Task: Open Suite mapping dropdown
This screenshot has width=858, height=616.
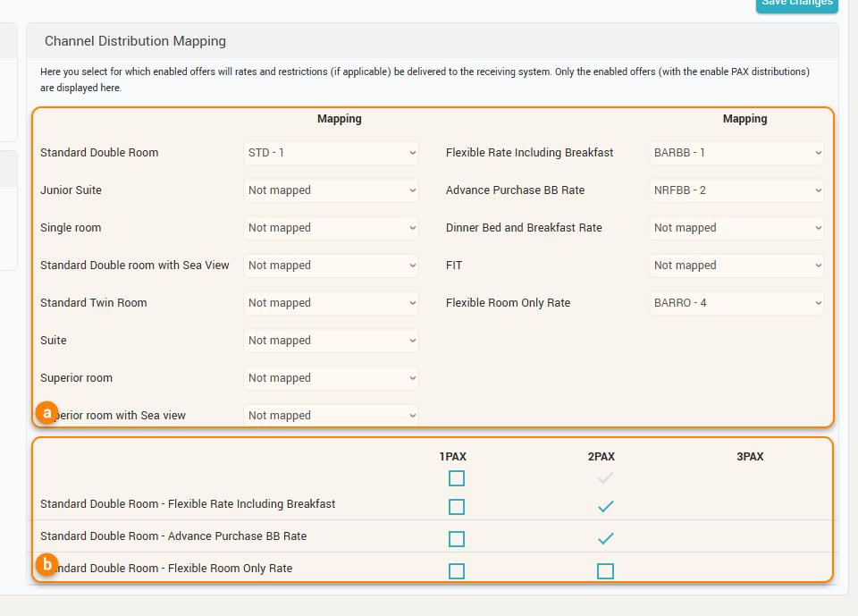Action: (331, 341)
